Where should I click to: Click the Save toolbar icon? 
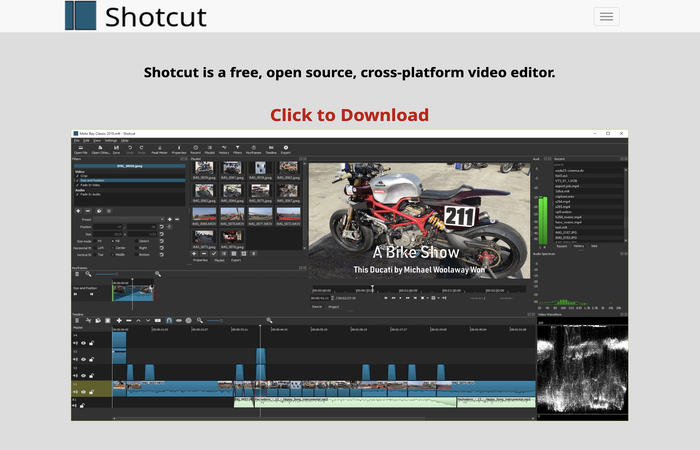(x=115, y=149)
